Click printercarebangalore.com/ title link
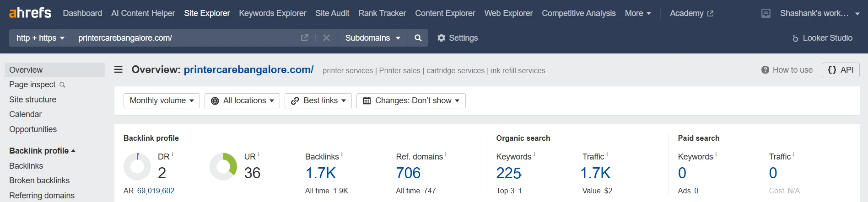The image size is (868, 202). (x=248, y=69)
